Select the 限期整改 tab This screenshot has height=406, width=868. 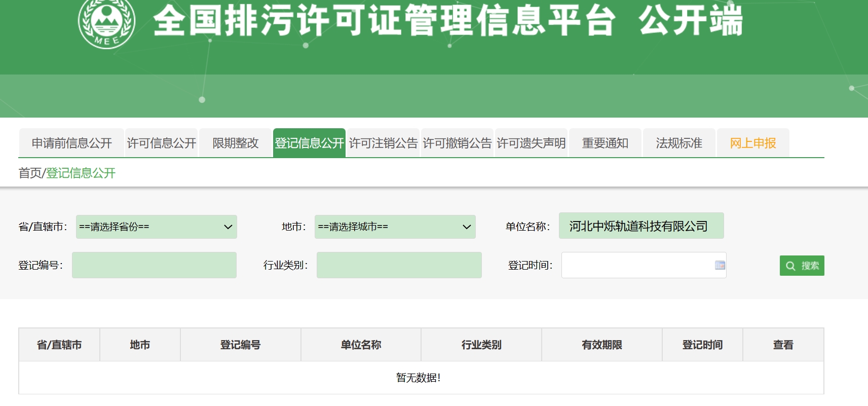[x=235, y=143]
